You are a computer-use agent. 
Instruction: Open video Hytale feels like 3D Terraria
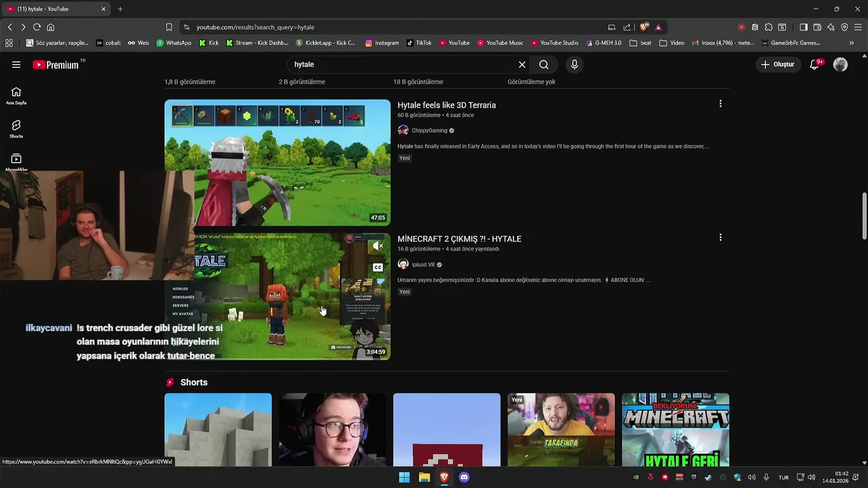pyautogui.click(x=446, y=105)
